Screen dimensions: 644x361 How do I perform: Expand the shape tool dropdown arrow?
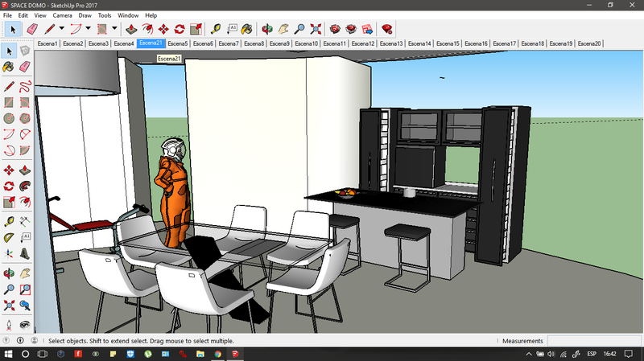point(113,29)
